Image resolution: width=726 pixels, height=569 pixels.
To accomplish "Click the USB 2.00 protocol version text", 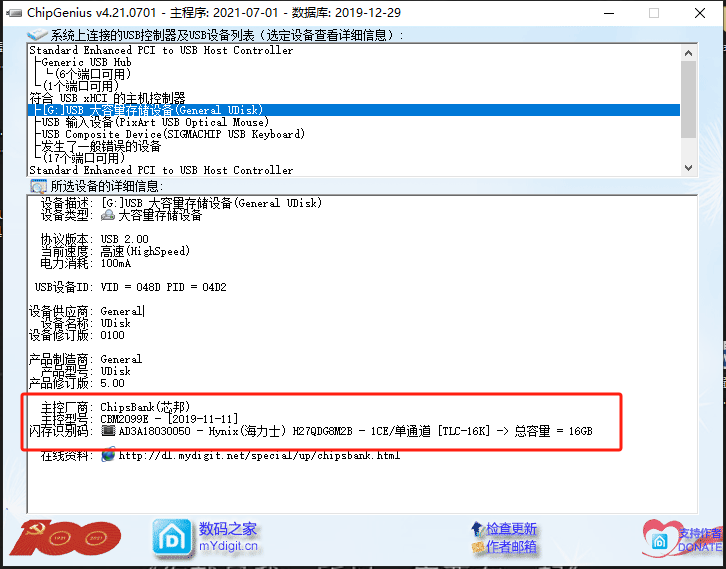I will point(125,239).
